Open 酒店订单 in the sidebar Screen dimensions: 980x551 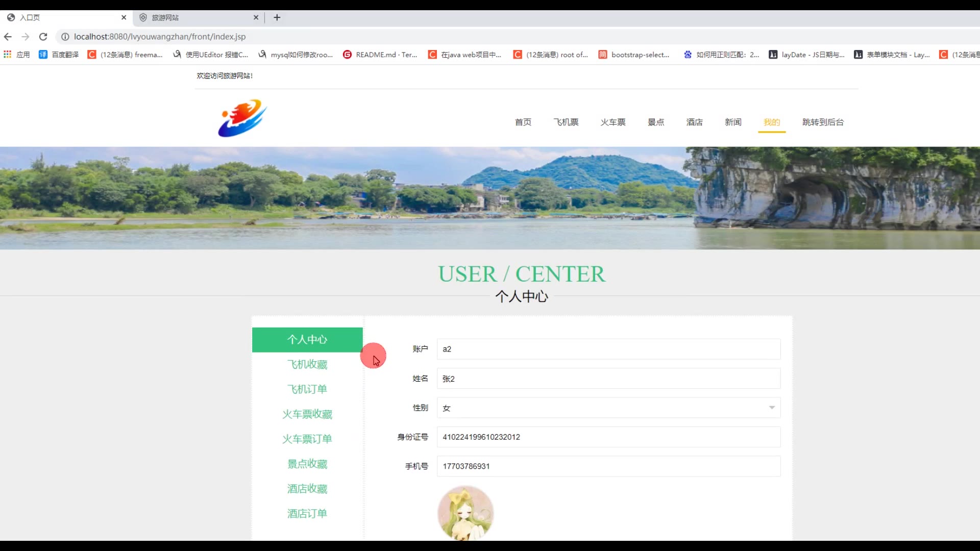tap(307, 514)
